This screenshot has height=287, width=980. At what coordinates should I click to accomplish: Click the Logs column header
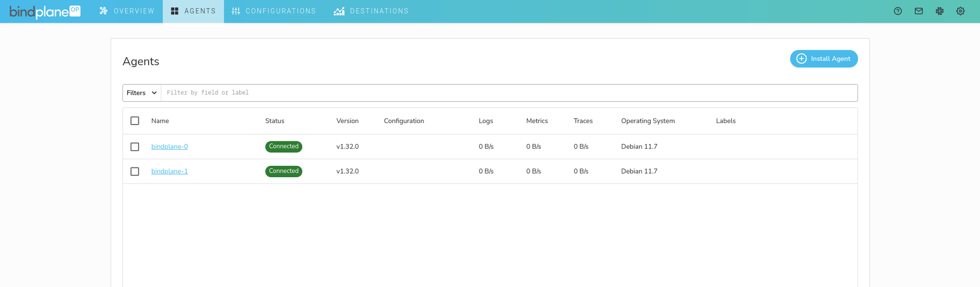[x=486, y=121]
